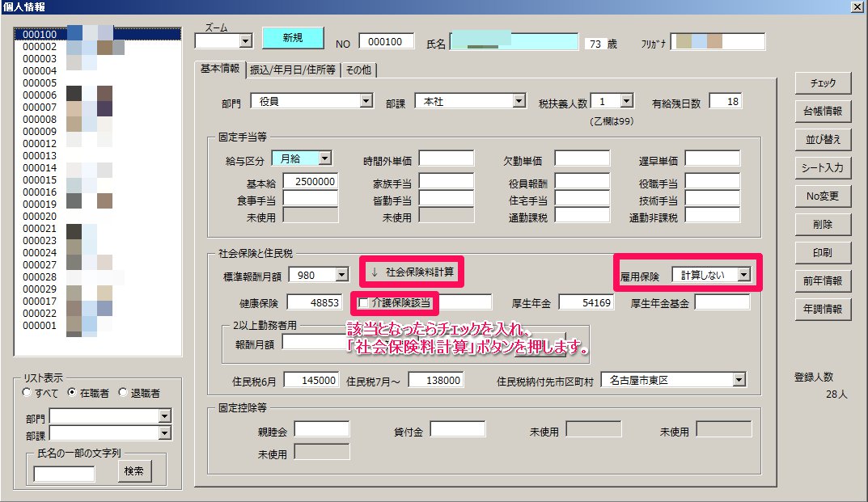Select employee 000017 in the list
Image resolution: width=868 pixels, height=502 pixels.
pos(97,301)
